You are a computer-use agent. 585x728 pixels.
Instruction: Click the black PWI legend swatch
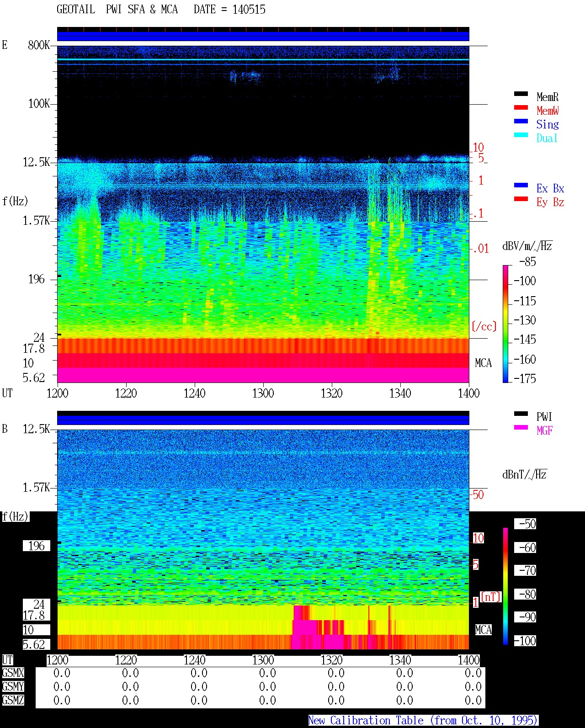pos(521,414)
